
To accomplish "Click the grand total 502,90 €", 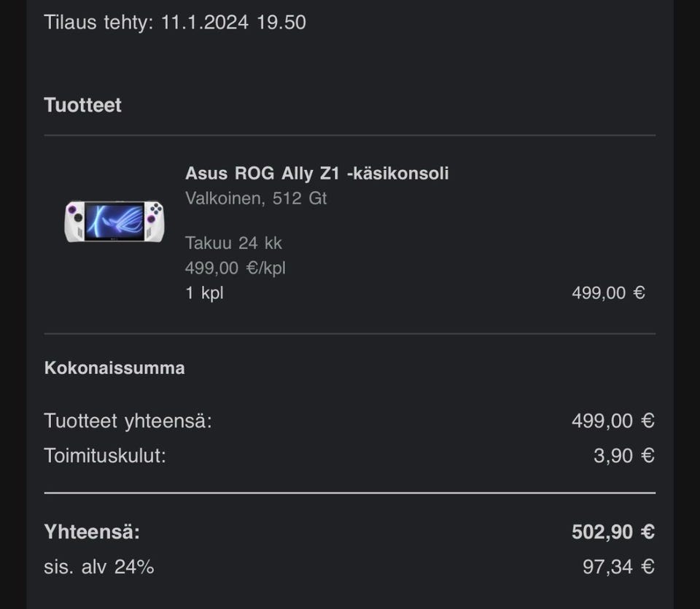I will click(x=612, y=532).
